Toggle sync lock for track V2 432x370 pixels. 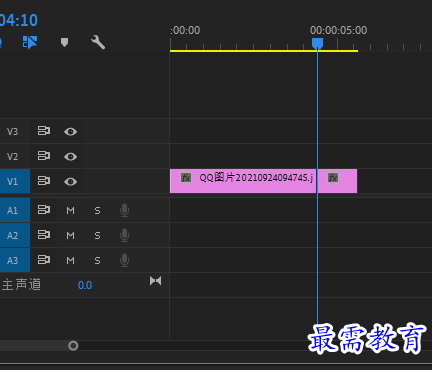(x=44, y=156)
